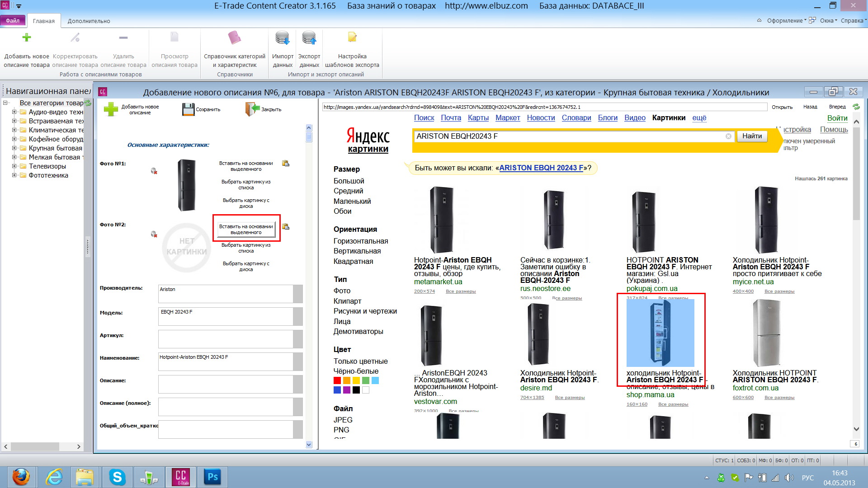The image size is (868, 488).
Task: Open Internet Explorer from the taskbar
Action: click(54, 477)
